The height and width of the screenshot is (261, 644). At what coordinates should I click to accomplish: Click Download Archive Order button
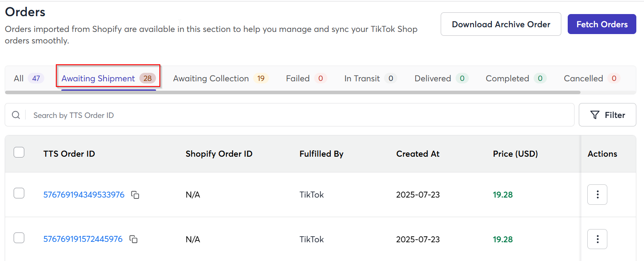coord(501,24)
